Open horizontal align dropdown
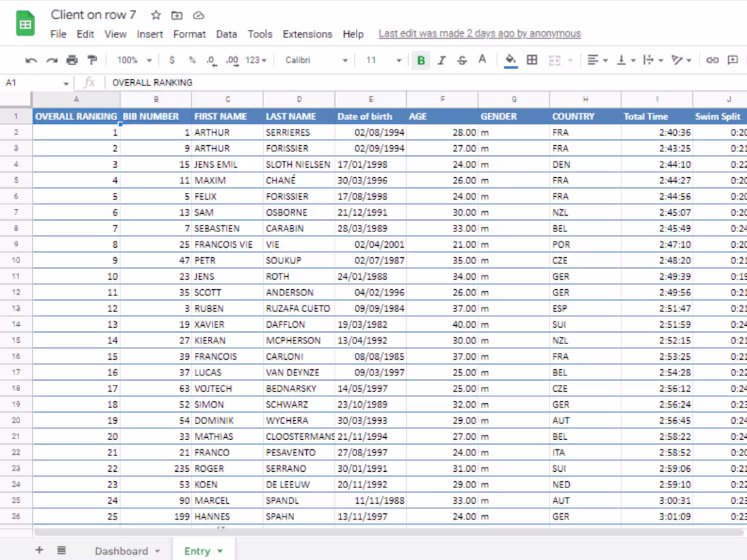The image size is (747, 560). (x=598, y=60)
